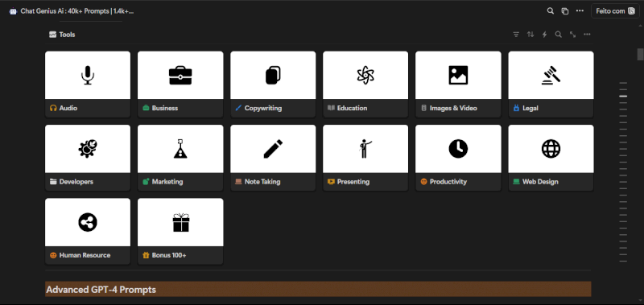This screenshot has width=644, height=305.
Task: Click the vertical scrollbar thumb
Action: [640, 54]
